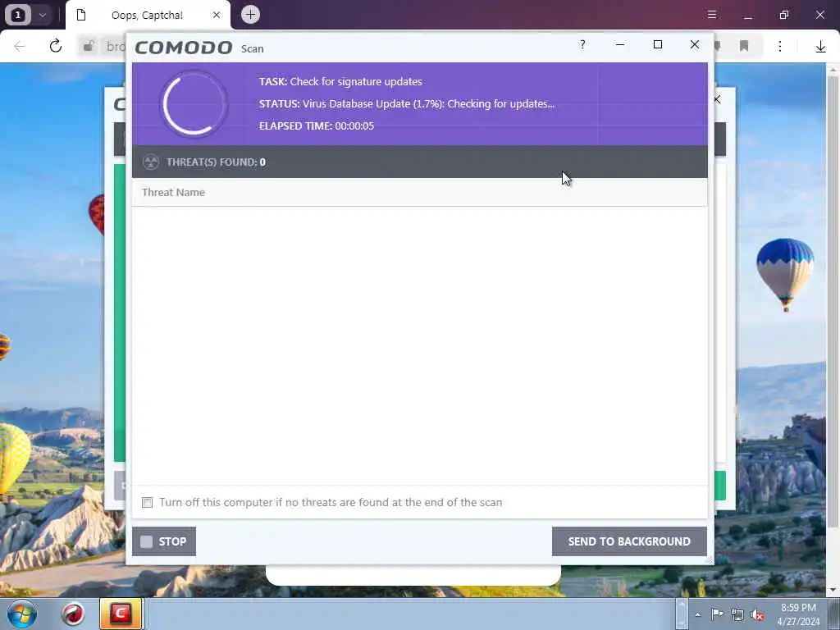Click the site security lock icon

pyautogui.click(x=89, y=47)
